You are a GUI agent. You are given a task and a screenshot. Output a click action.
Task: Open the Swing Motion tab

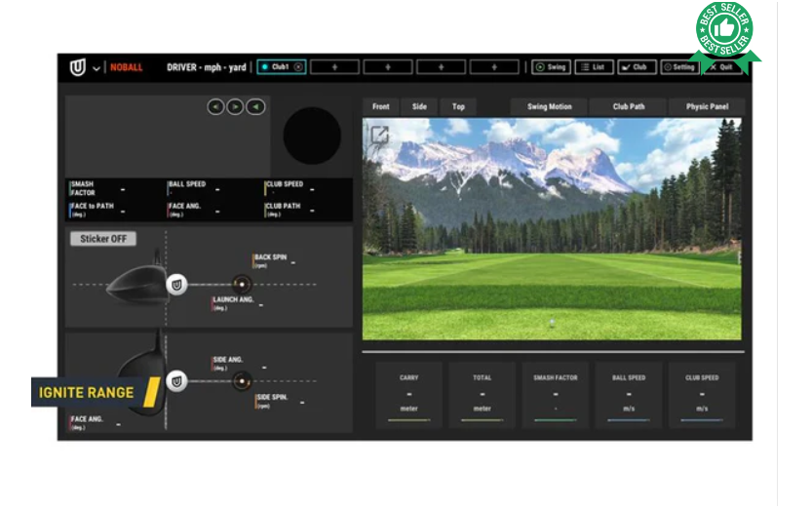tap(549, 106)
